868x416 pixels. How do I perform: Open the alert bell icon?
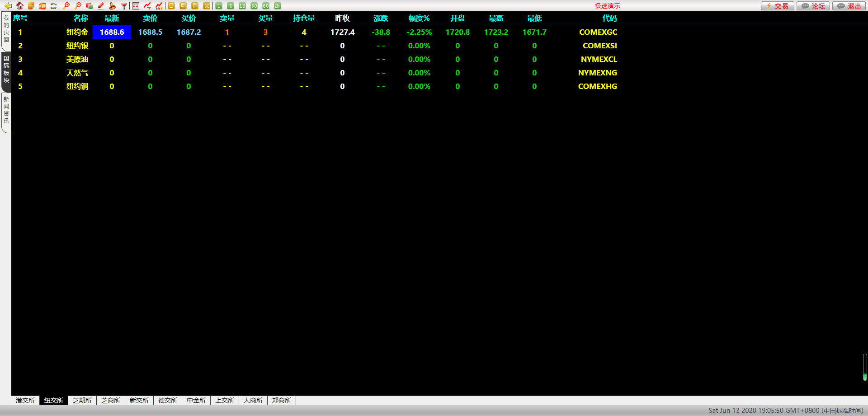113,6
